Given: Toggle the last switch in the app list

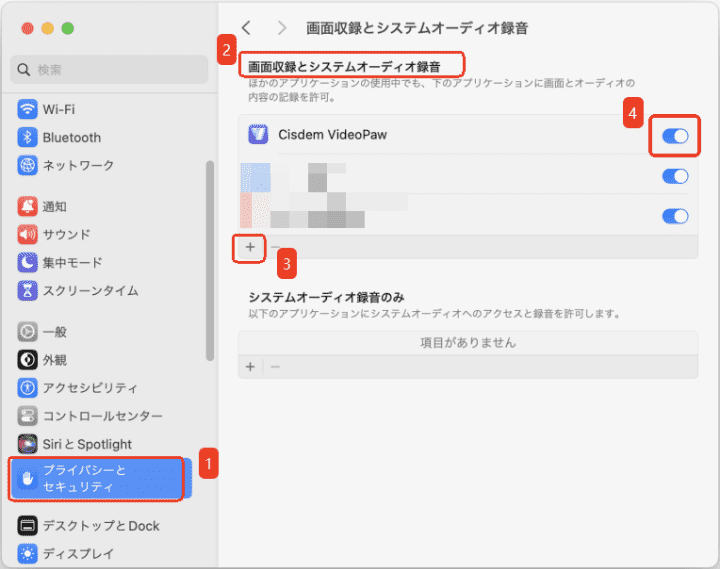Looking at the screenshot, I should [675, 216].
